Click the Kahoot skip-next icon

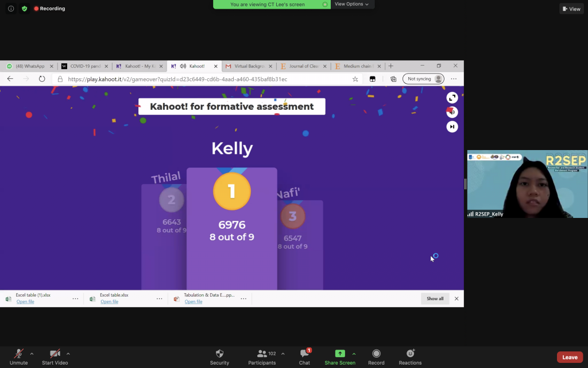(x=452, y=126)
